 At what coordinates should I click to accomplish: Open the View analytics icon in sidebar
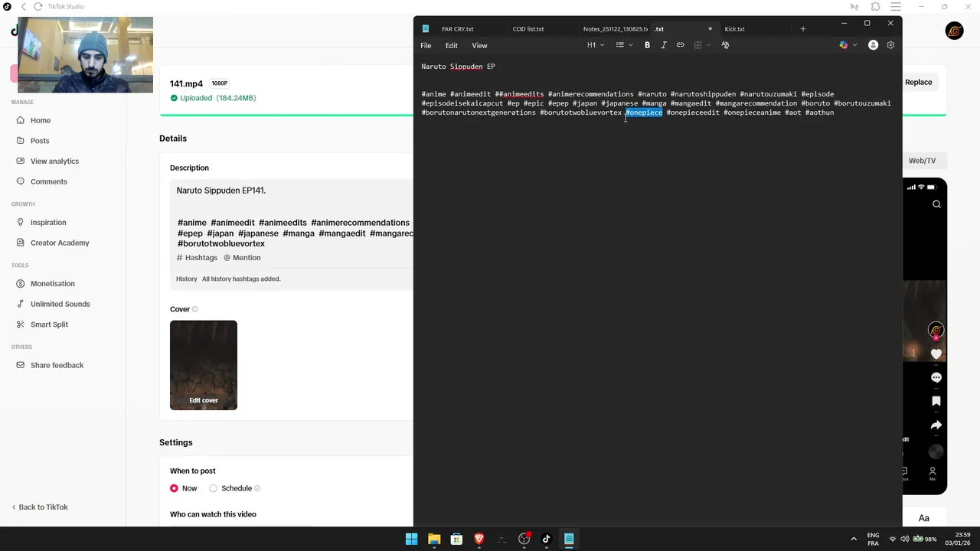[21, 161]
